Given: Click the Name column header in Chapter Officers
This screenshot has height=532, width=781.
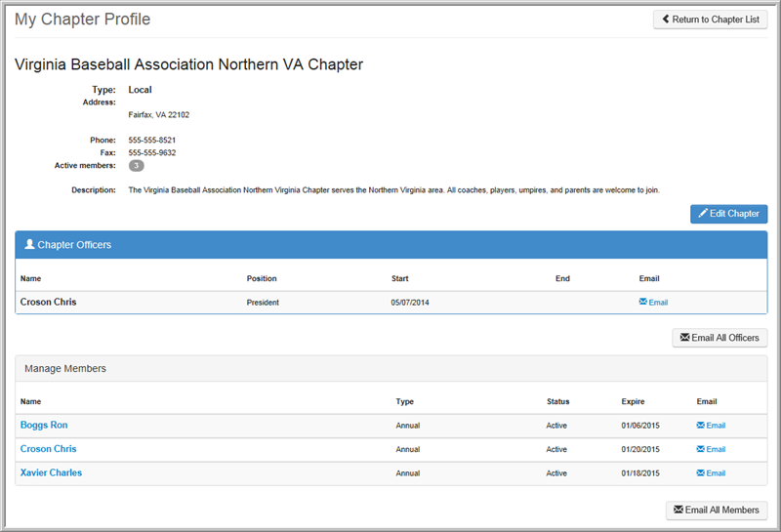Looking at the screenshot, I should coord(30,278).
